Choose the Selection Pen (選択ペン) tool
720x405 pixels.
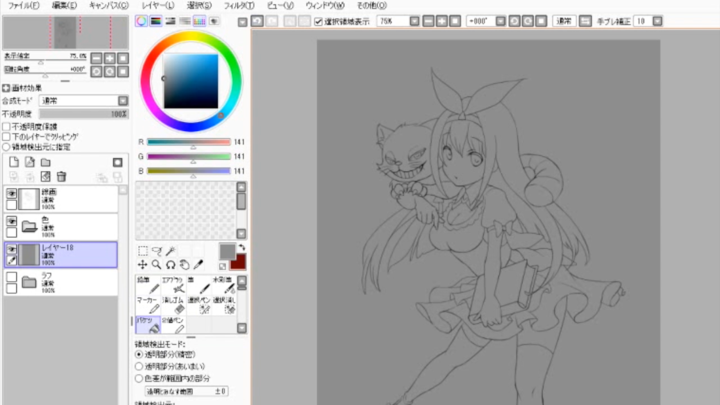pos(198,305)
